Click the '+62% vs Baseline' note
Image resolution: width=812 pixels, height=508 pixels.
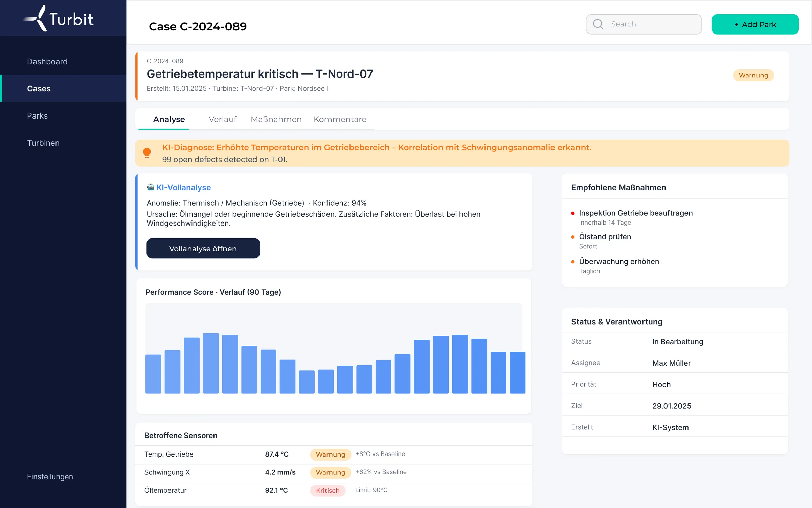(x=381, y=472)
